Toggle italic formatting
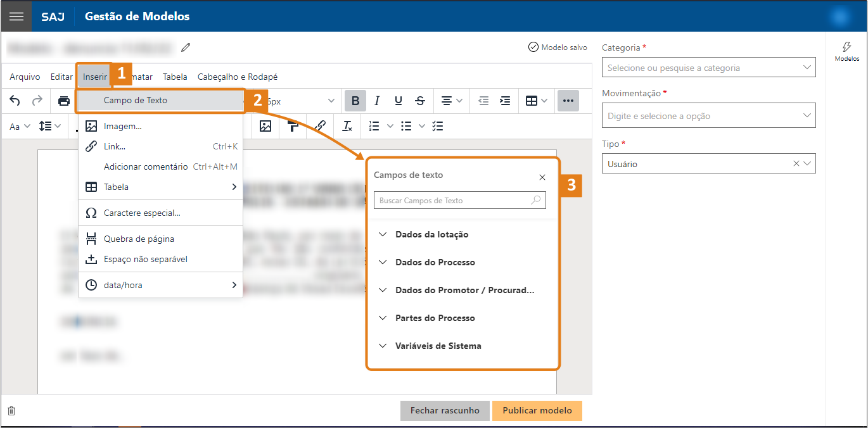This screenshot has height=428, width=868. point(376,101)
